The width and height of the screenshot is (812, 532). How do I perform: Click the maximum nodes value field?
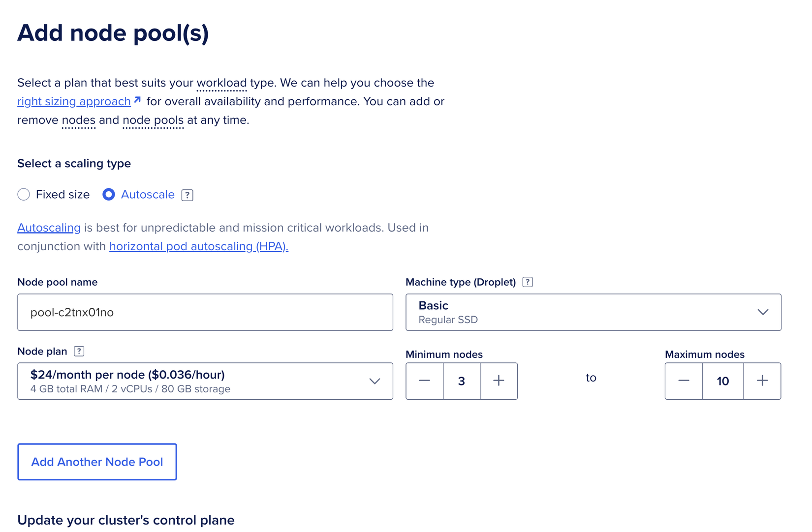(722, 381)
